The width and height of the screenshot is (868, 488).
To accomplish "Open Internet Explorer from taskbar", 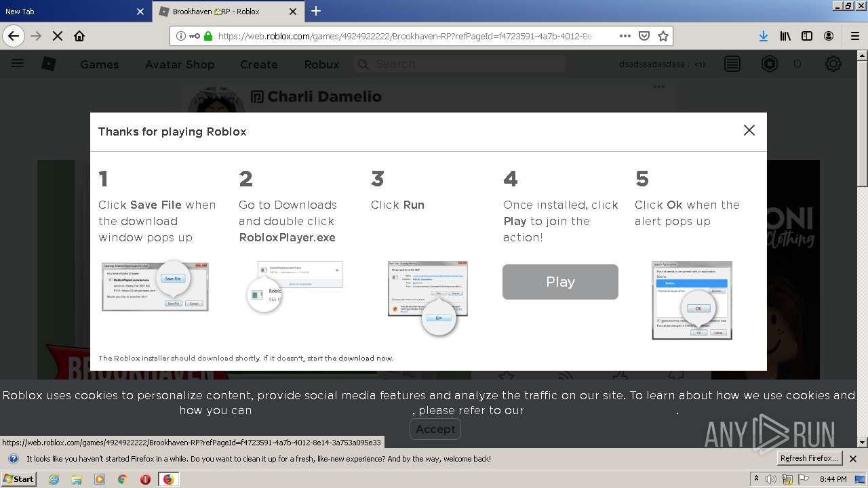I will [54, 479].
